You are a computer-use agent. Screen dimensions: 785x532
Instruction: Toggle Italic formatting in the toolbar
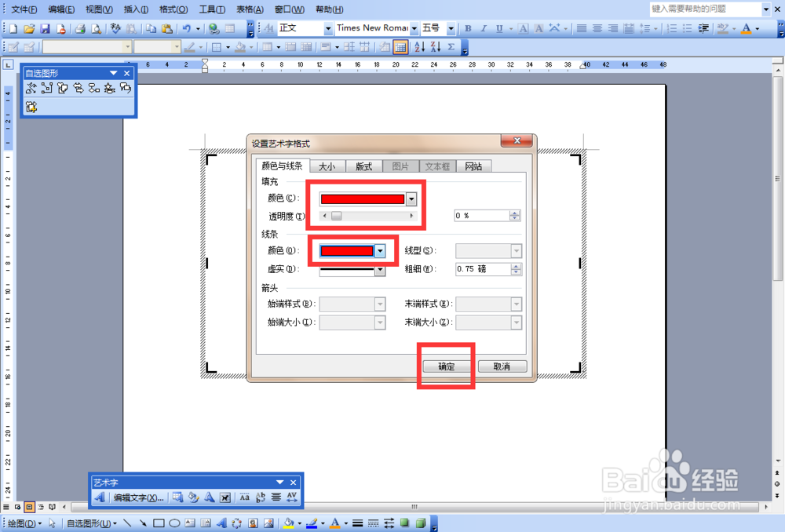click(x=484, y=27)
